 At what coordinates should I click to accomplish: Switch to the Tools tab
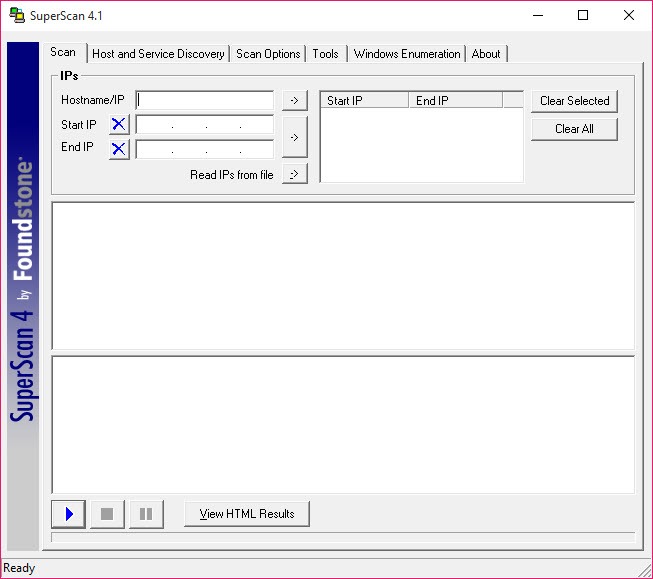click(326, 54)
